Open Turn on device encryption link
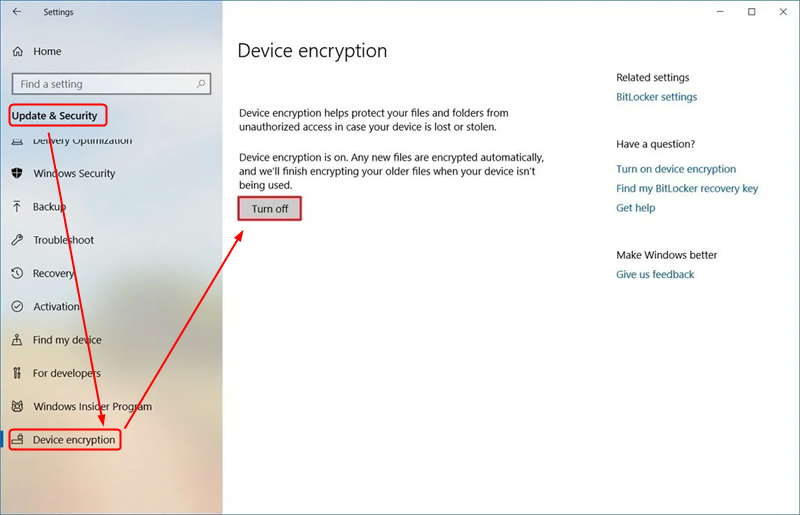This screenshot has height=515, width=800. [676, 169]
